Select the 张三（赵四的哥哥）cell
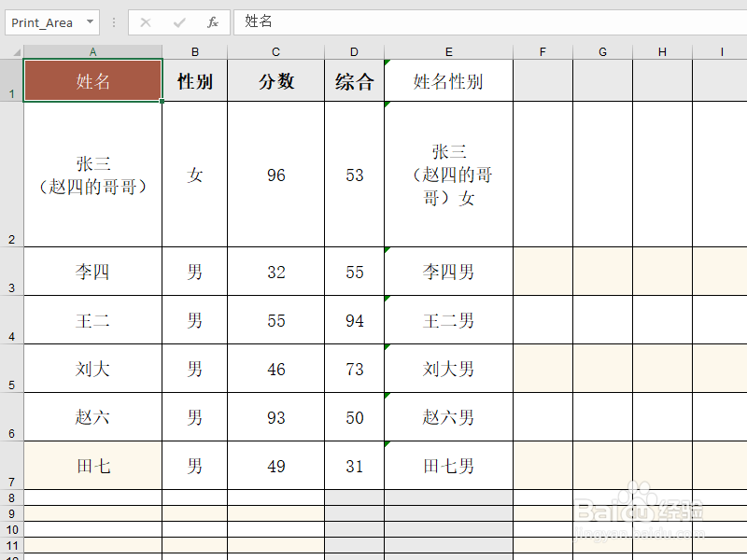747x560 pixels. pos(92,174)
